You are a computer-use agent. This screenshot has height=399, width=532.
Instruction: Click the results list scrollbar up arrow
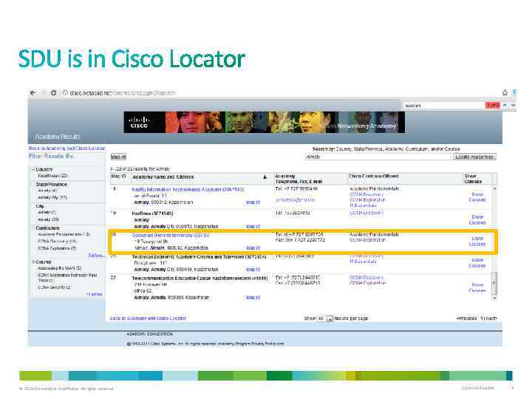494,188
